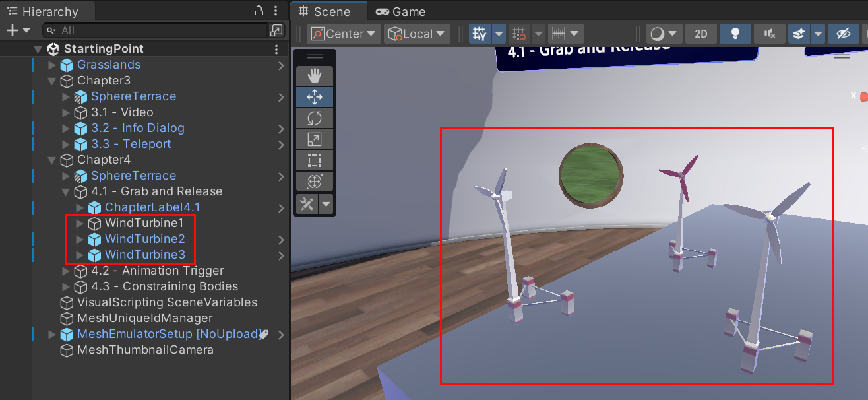Select WindTurbine2 in the hierarchy
The height and width of the screenshot is (400, 868).
click(x=144, y=239)
